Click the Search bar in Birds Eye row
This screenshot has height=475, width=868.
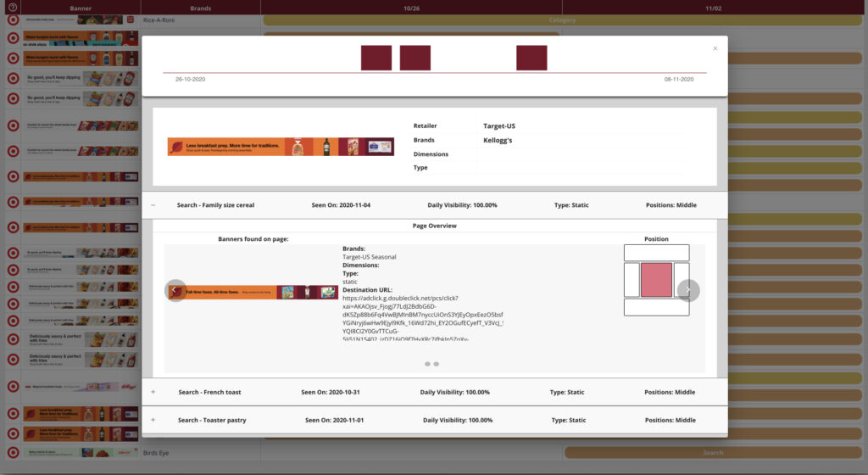click(713, 452)
